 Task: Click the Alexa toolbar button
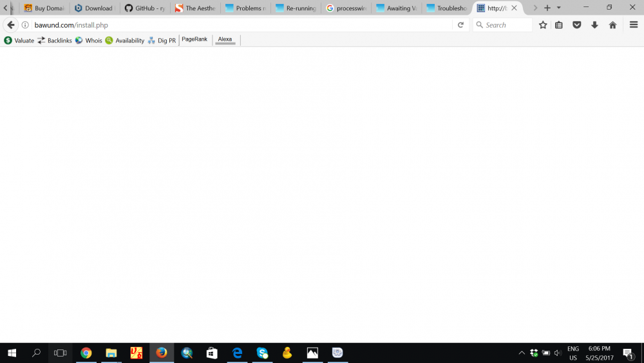tap(225, 40)
